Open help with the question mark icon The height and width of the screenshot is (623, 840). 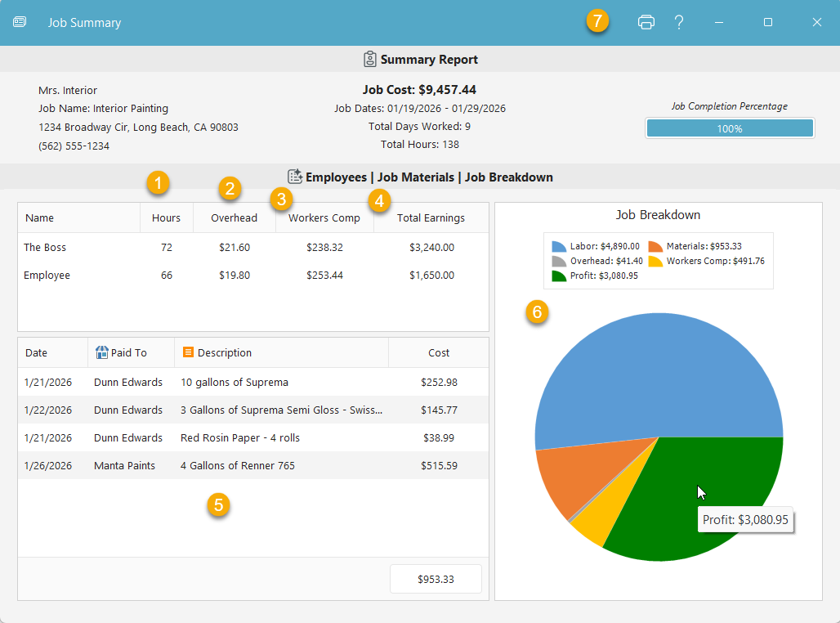678,22
